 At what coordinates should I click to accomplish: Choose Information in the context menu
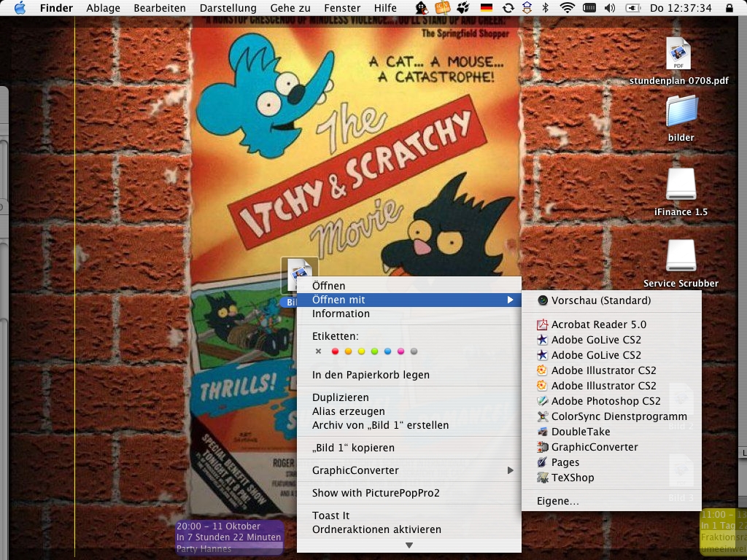(409, 314)
